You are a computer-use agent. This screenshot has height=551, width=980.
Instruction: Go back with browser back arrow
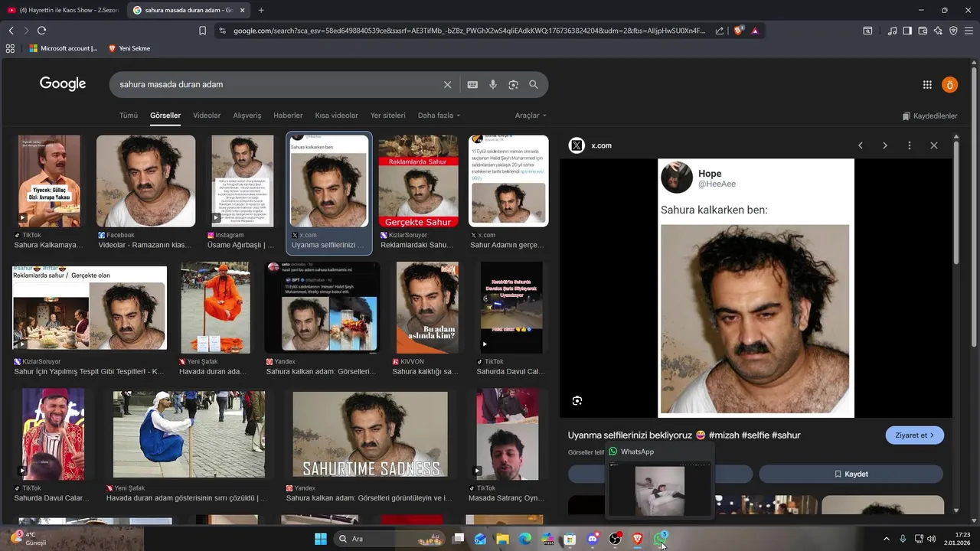pos(11,31)
